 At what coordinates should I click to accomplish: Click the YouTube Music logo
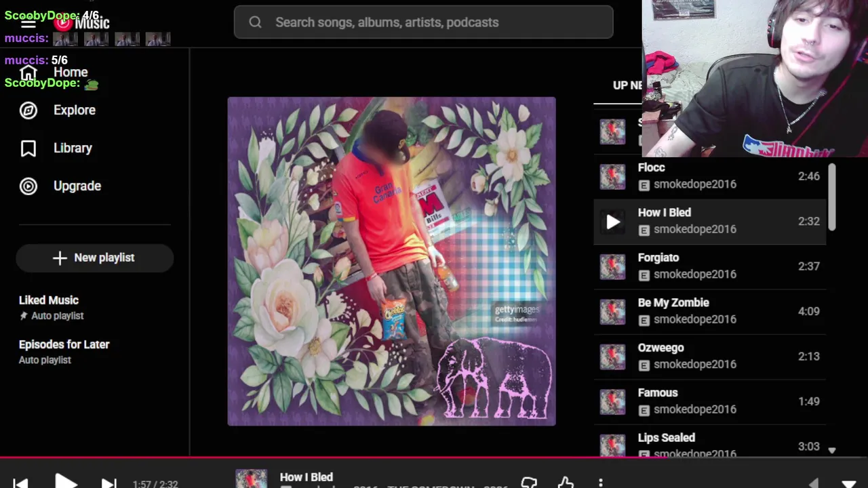(x=81, y=23)
